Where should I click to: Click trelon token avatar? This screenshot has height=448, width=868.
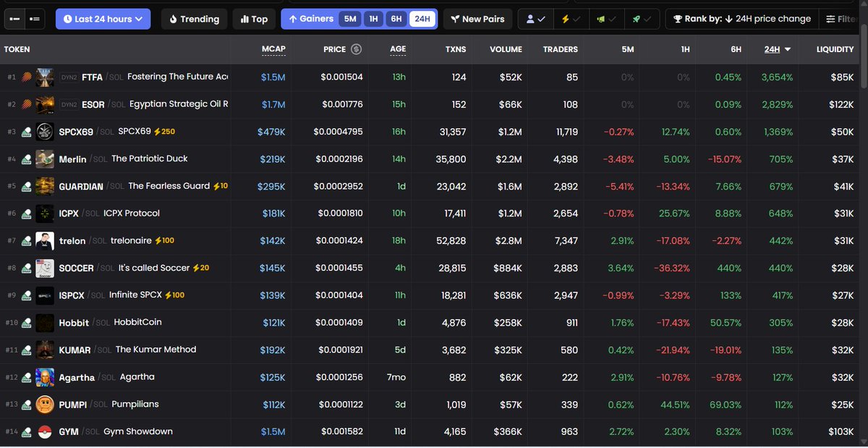click(x=45, y=240)
